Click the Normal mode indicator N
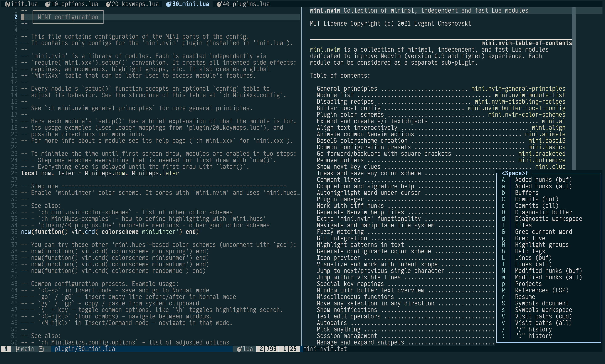This screenshot has width=605, height=364. 6,349
